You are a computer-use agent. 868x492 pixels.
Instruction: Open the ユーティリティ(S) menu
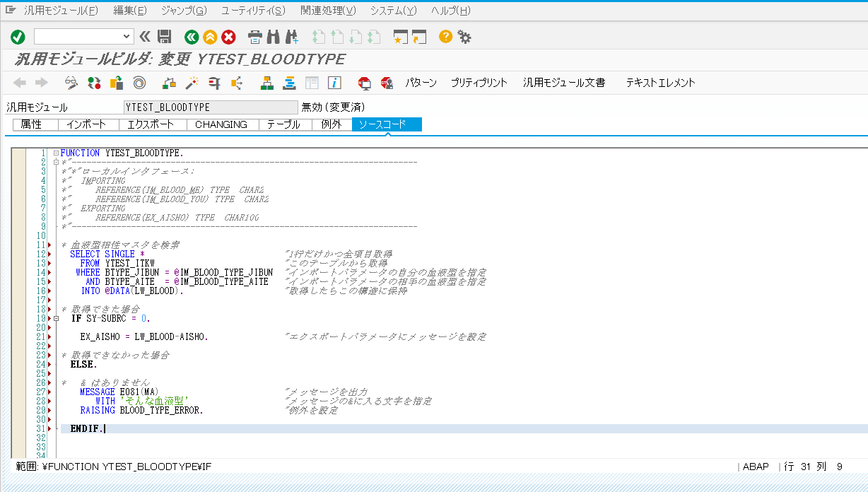click(x=253, y=11)
